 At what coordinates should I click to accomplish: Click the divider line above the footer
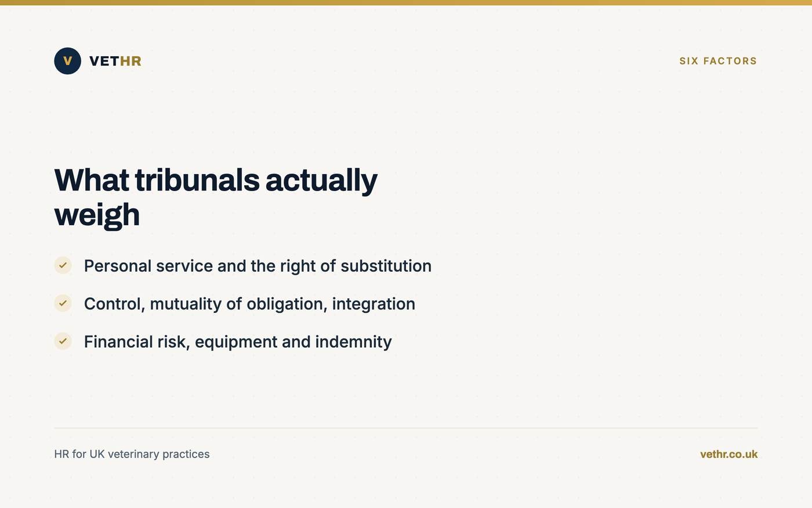[x=406, y=428]
